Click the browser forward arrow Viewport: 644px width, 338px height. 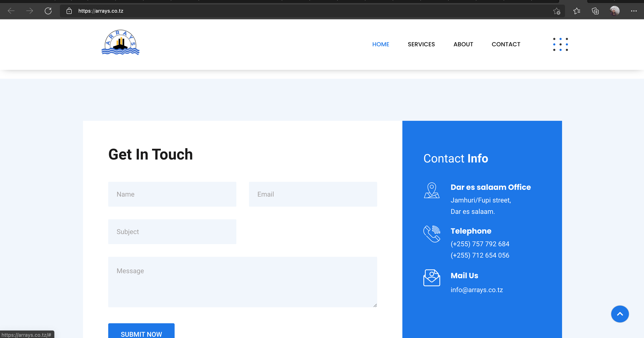29,11
